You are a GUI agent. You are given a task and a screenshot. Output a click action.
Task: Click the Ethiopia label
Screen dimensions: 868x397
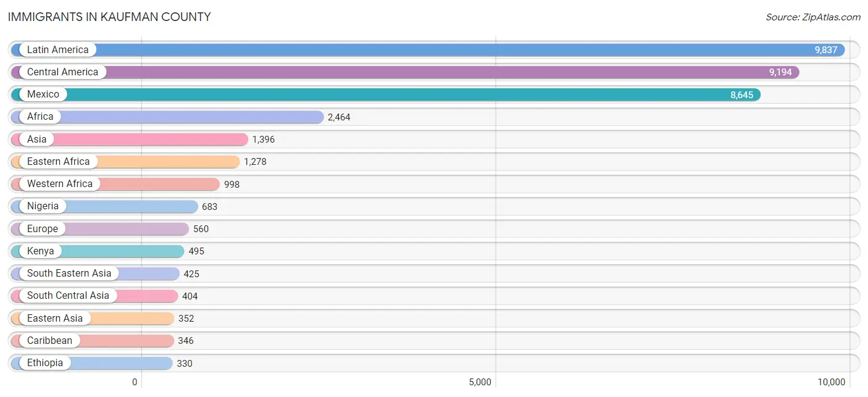point(45,363)
